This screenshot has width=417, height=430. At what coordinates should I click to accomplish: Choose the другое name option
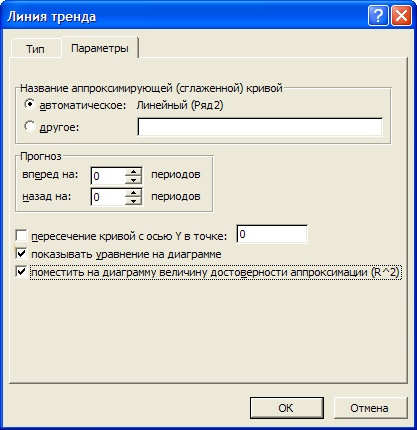[30, 126]
